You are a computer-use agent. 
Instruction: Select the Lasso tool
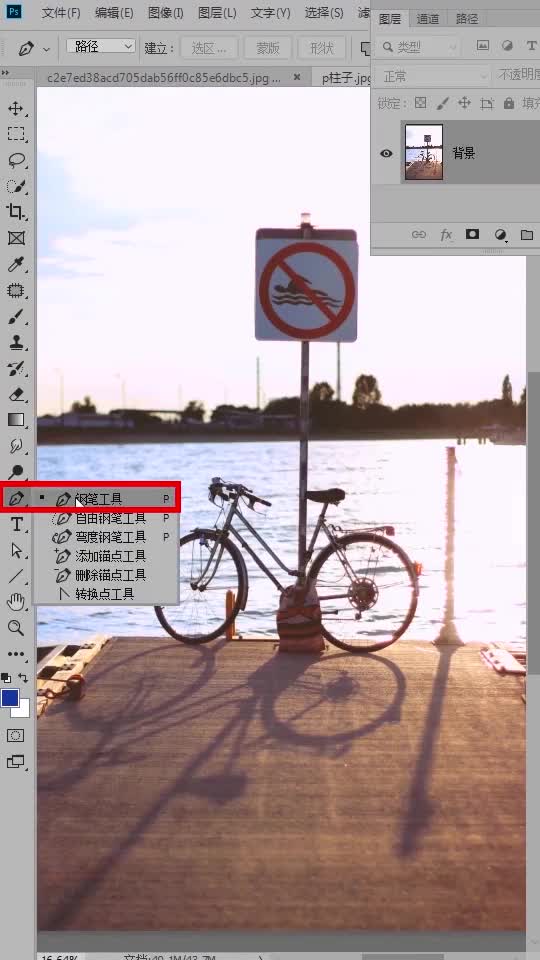pyautogui.click(x=15, y=160)
